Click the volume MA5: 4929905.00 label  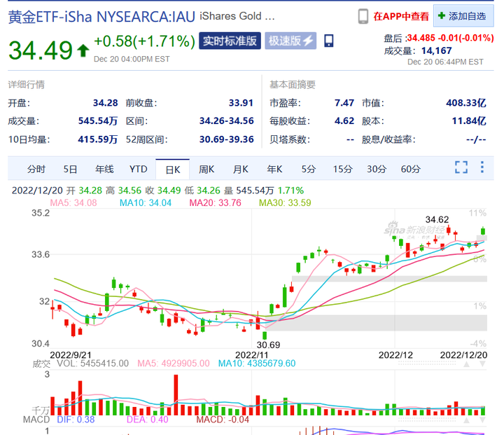click(174, 364)
